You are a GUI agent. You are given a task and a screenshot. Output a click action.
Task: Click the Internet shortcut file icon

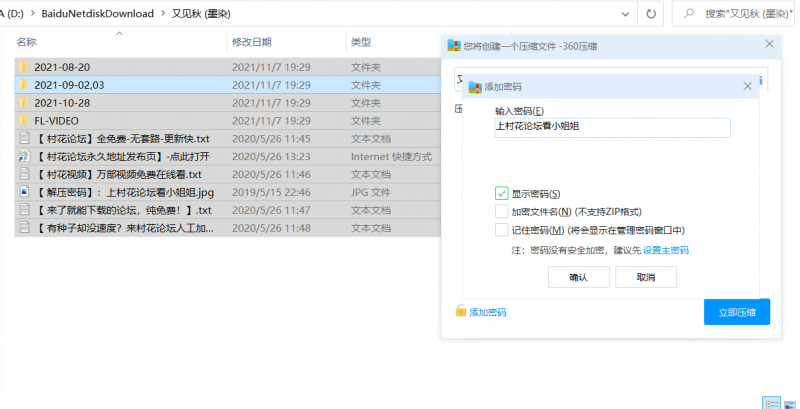(23, 157)
